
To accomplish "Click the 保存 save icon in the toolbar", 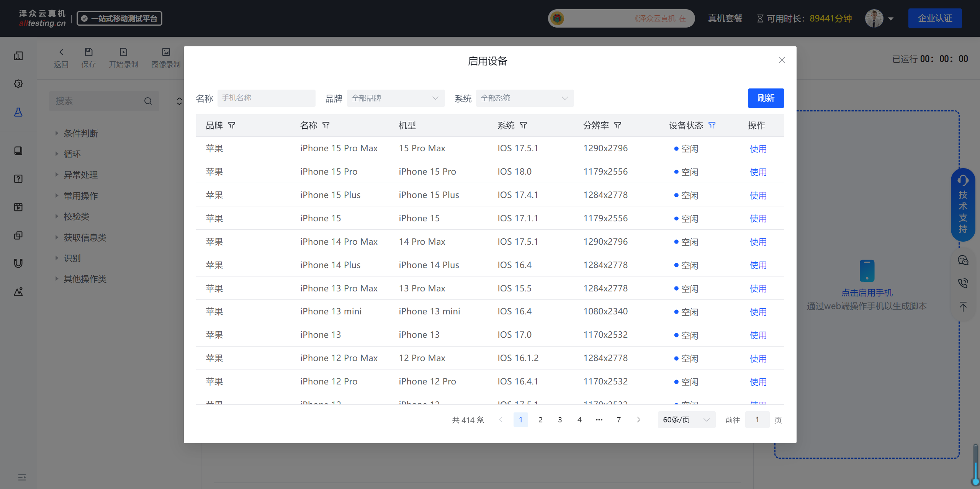I will click(88, 52).
